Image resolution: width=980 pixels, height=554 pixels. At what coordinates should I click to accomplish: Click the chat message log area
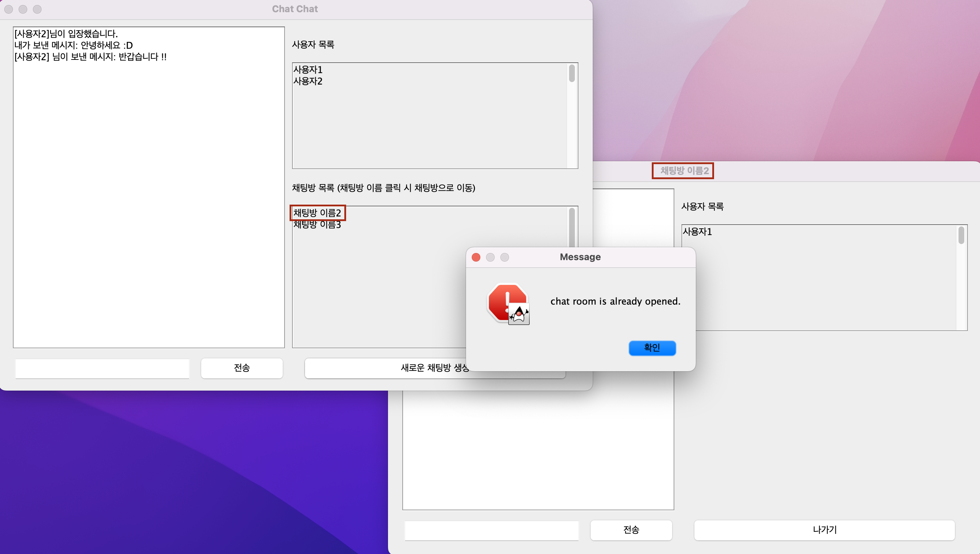coord(149,190)
